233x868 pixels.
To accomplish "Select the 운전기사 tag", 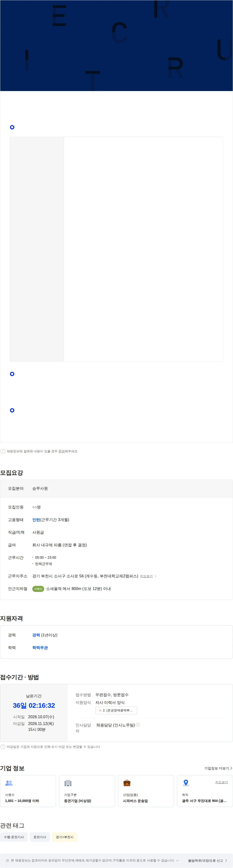I will (40, 837).
